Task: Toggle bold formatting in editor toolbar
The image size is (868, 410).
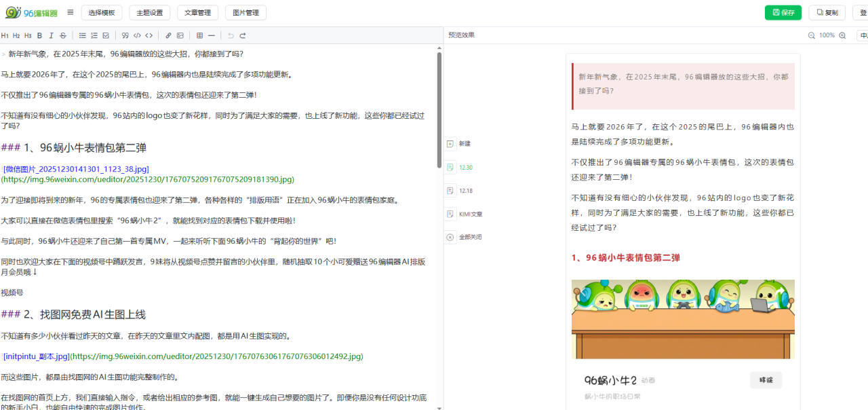Action: 39,35
